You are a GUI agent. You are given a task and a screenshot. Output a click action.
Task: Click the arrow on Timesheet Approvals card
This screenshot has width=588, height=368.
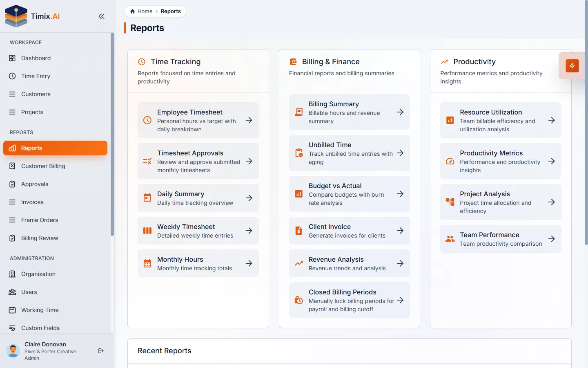pos(249,161)
